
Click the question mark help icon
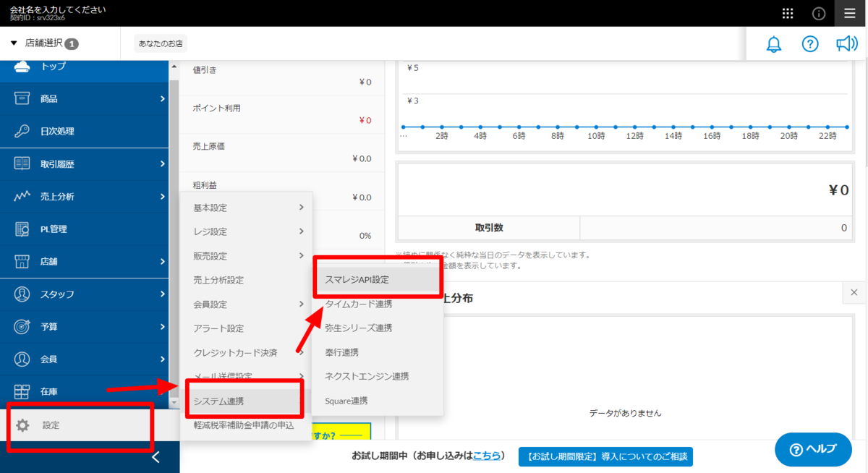810,44
